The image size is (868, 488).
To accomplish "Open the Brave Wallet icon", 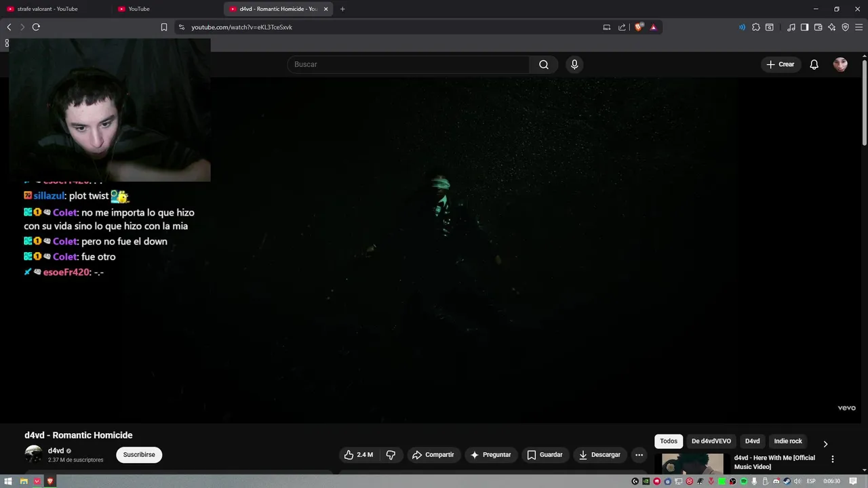I will [818, 27].
